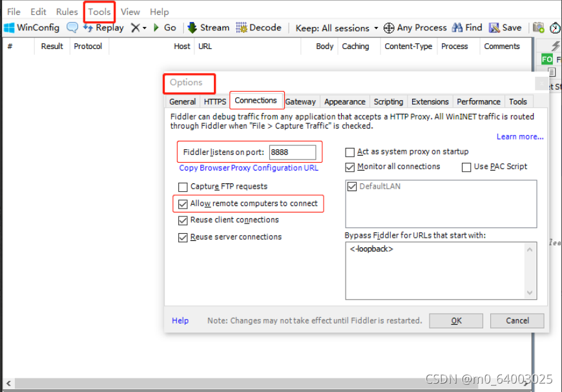Click the Go resume button
The width and height of the screenshot is (562, 392).
pyautogui.click(x=165, y=28)
